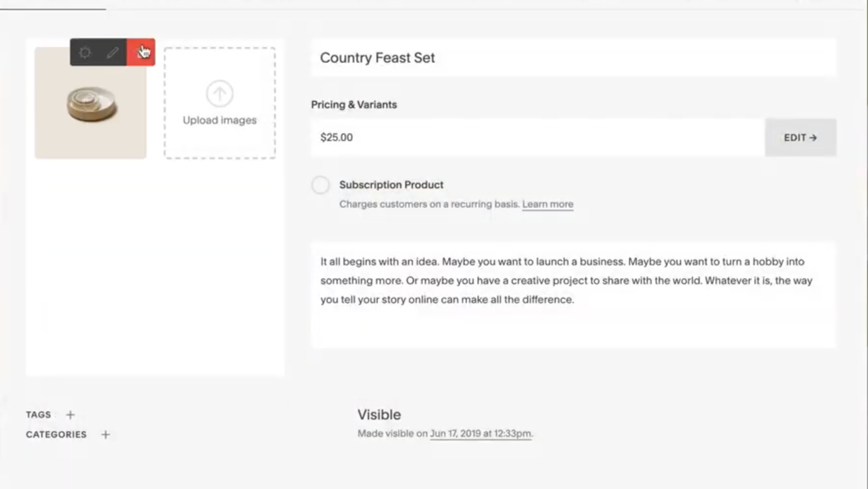Click the circled upload arrow icon

pyautogui.click(x=219, y=94)
